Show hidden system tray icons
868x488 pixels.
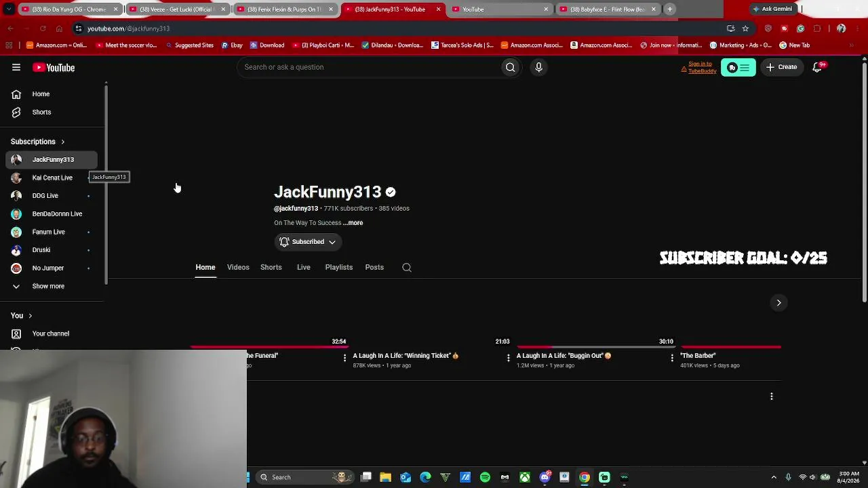pos(774,477)
